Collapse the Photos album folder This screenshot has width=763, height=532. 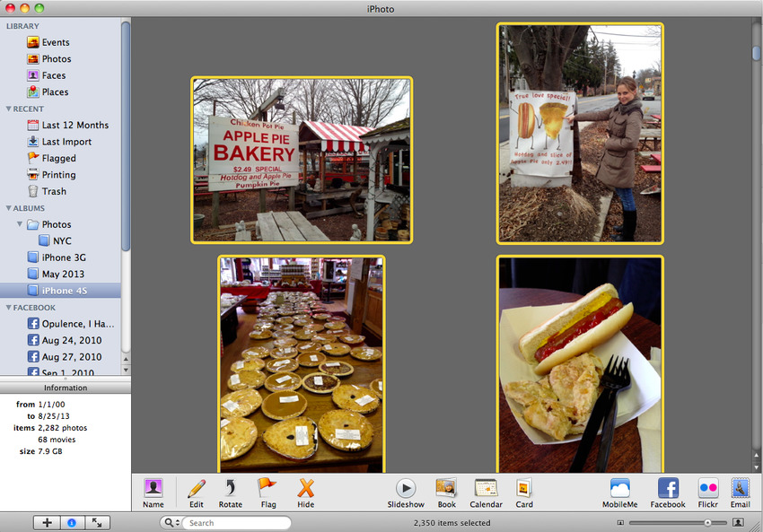click(x=20, y=224)
